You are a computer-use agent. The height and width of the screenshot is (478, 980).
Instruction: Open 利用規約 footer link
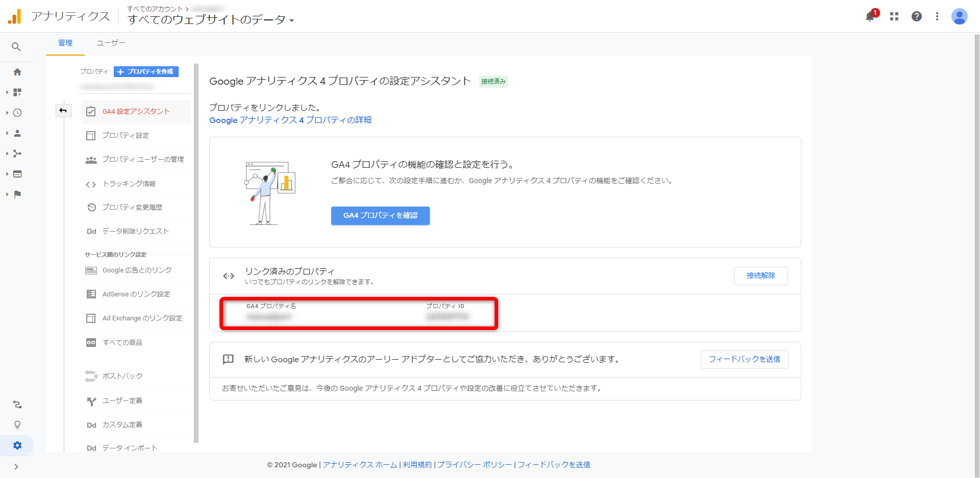click(x=417, y=465)
